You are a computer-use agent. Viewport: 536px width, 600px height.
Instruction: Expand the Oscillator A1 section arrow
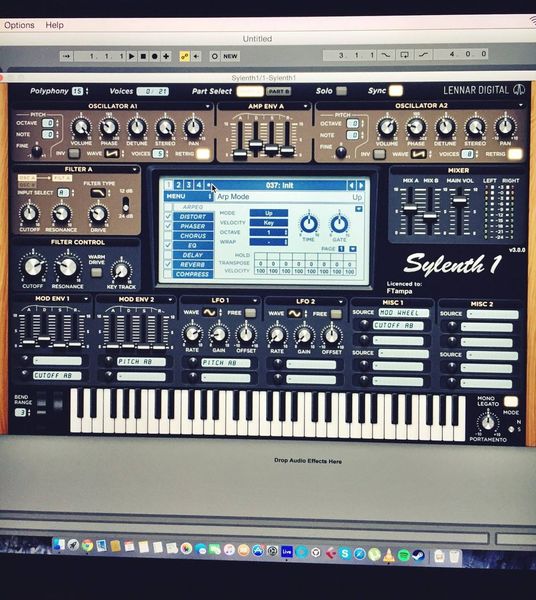[x=208, y=106]
